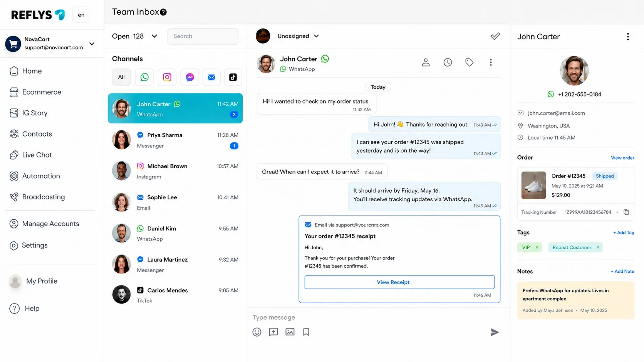
Task: Attach an image via picture icon
Action: [x=290, y=332]
